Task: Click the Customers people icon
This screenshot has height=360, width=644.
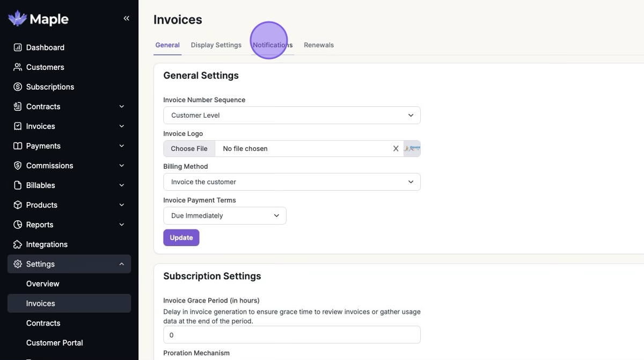Action: coord(18,67)
